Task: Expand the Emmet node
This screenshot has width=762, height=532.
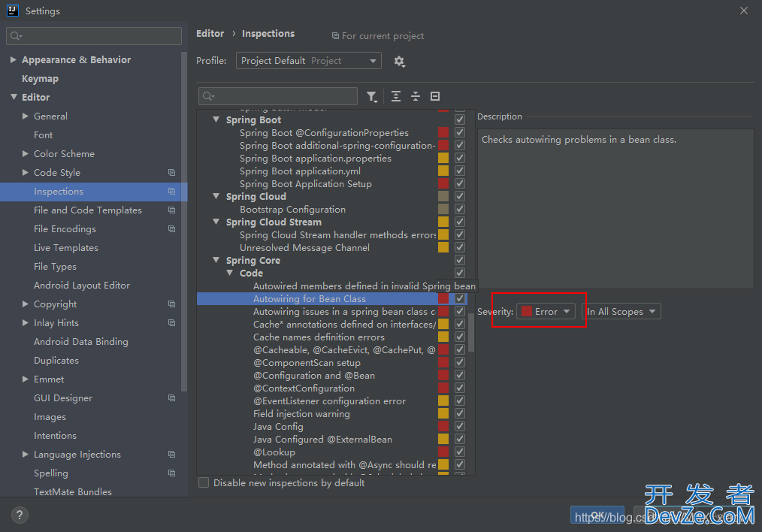Action: click(x=26, y=379)
